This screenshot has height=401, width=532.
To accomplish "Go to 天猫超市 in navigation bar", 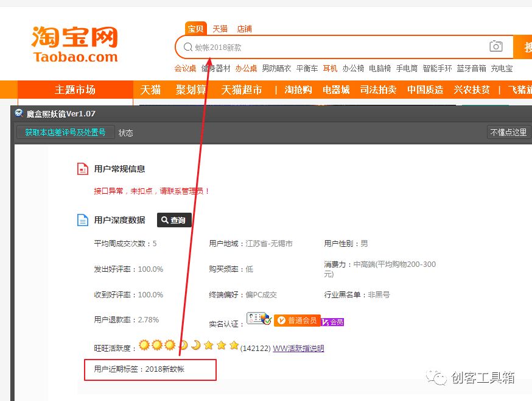I will pyautogui.click(x=242, y=90).
